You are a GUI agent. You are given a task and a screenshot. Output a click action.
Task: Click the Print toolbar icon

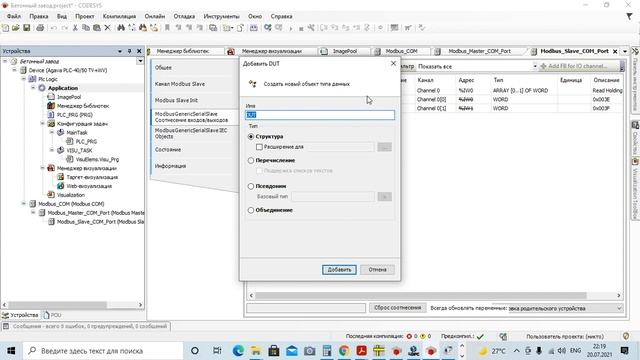coord(40,28)
